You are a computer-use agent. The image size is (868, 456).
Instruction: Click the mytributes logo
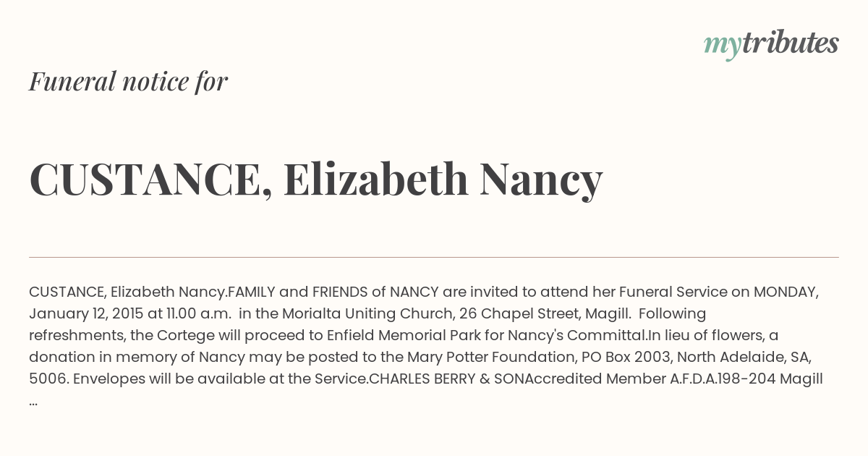pos(771,44)
